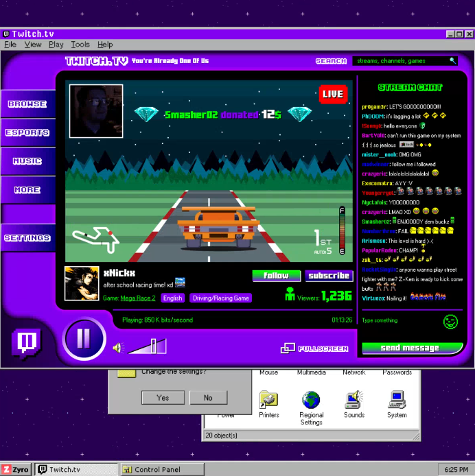Viewport: 475px width, 476px height.
Task: Open the Mega Race 2 game link
Action: click(138, 298)
